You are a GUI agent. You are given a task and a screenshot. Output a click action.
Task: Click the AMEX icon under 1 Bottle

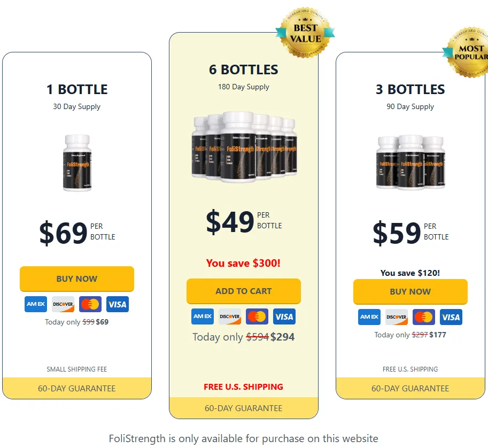click(x=36, y=304)
